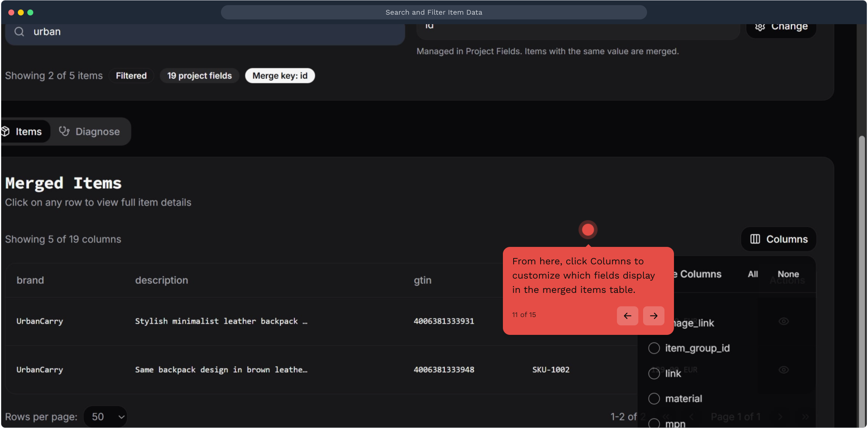The image size is (868, 428).
Task: Click the Items cube icon
Action: click(x=6, y=131)
